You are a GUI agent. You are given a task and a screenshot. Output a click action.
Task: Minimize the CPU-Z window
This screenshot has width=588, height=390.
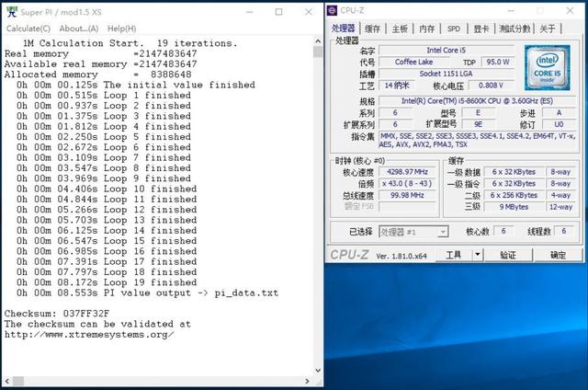pyautogui.click(x=511, y=10)
